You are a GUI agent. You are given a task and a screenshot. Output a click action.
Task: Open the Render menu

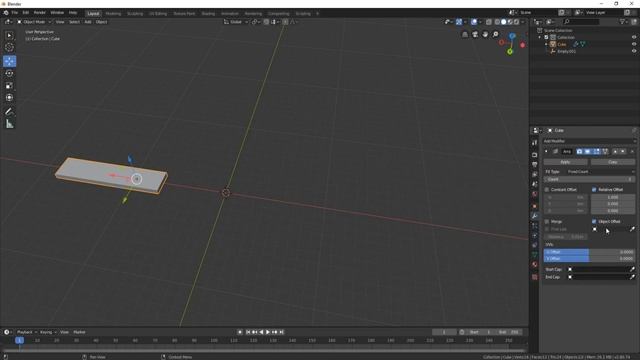coord(40,13)
